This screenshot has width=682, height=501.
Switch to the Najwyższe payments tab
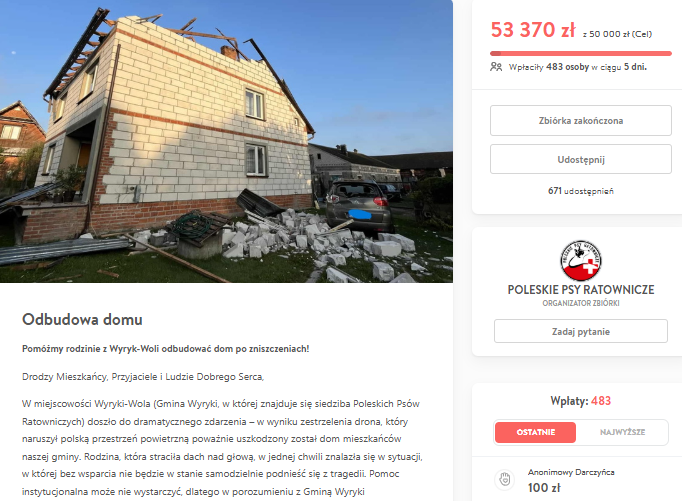tap(622, 432)
